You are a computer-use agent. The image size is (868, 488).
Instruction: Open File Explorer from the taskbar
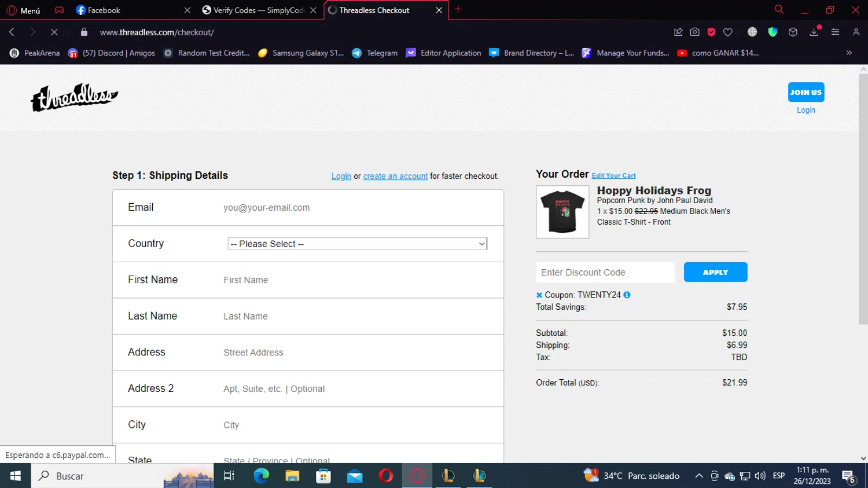tap(292, 476)
